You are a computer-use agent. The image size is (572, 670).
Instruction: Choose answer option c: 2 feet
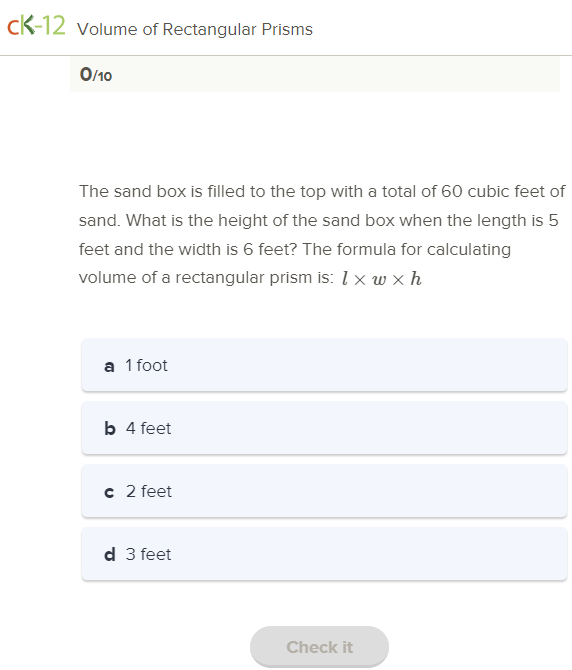click(x=324, y=491)
